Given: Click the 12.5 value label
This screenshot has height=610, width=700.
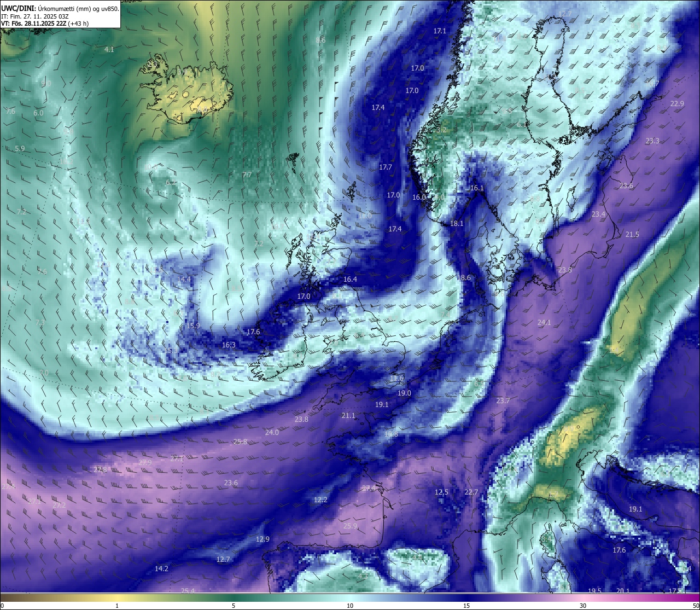Looking at the screenshot, I should pos(441,492).
